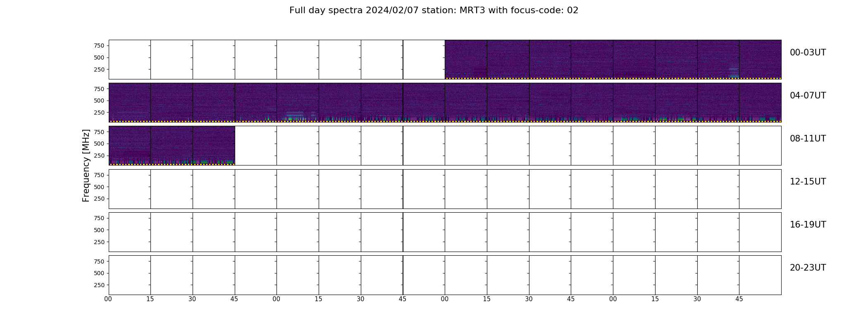Screen dimensions: 868x331
Task: Select the 750 tick label in the 20-23UT row
Action: (x=99, y=261)
